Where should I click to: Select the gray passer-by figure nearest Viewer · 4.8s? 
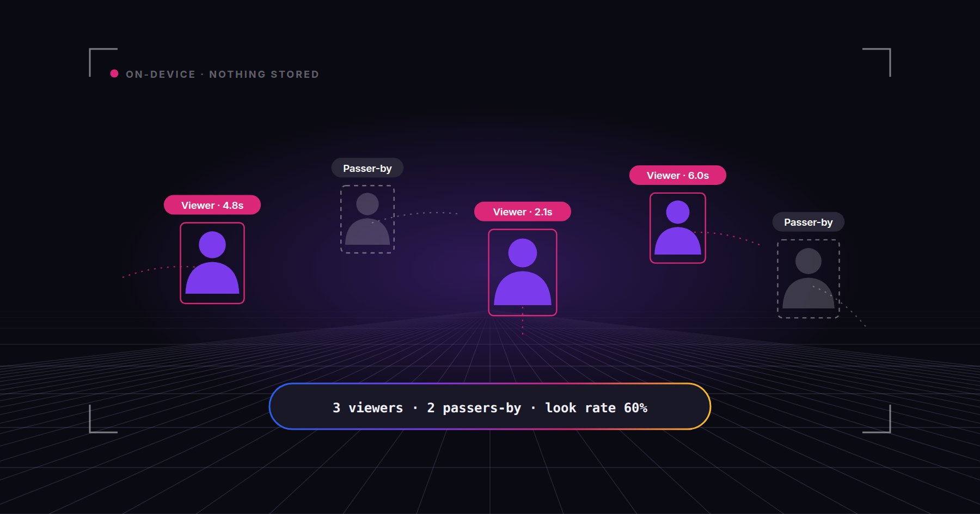[367, 219]
